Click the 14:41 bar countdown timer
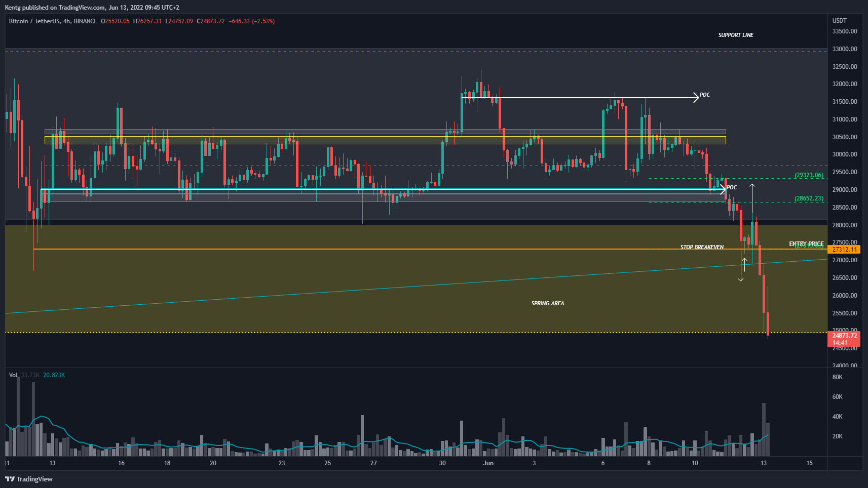The height and width of the screenshot is (488, 868). point(840,343)
